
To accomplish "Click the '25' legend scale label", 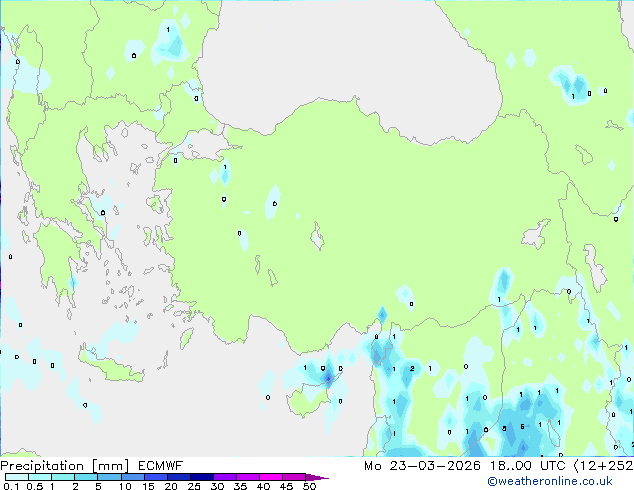I will coord(194,486).
